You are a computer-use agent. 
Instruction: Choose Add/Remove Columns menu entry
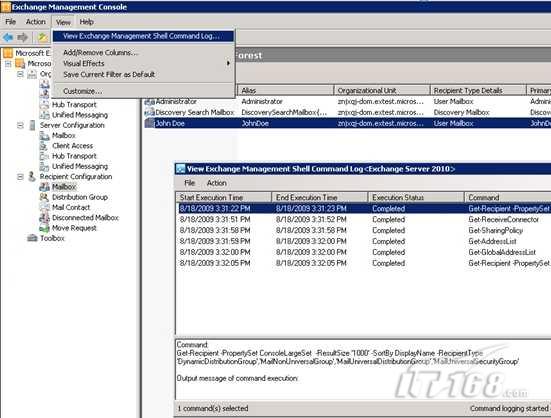(x=101, y=53)
